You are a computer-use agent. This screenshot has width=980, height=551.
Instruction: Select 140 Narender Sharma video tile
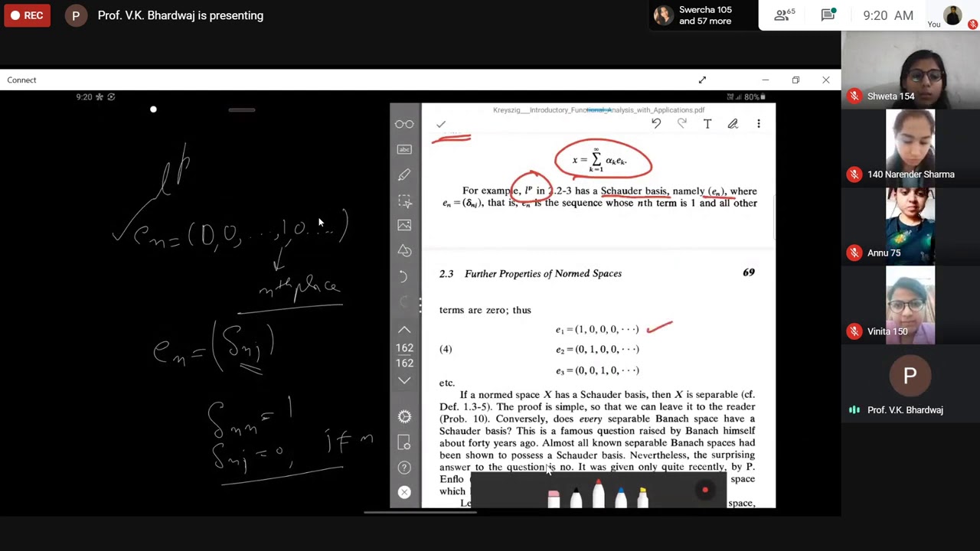(910, 148)
